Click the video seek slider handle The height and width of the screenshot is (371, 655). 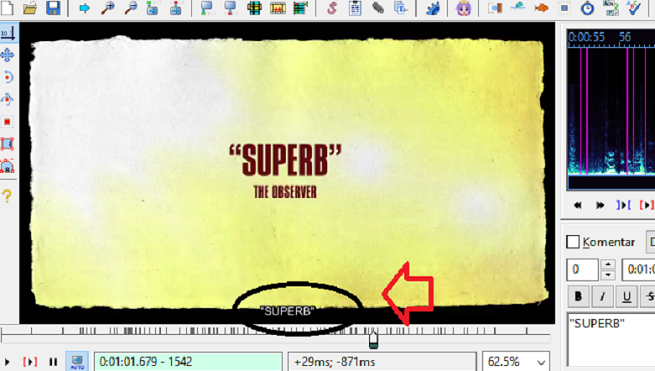pyautogui.click(x=373, y=340)
